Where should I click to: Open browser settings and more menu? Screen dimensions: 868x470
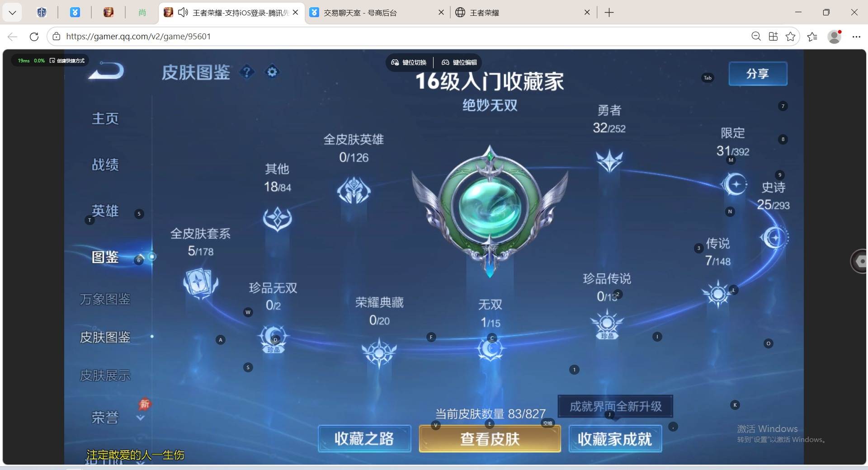pyautogui.click(x=856, y=37)
